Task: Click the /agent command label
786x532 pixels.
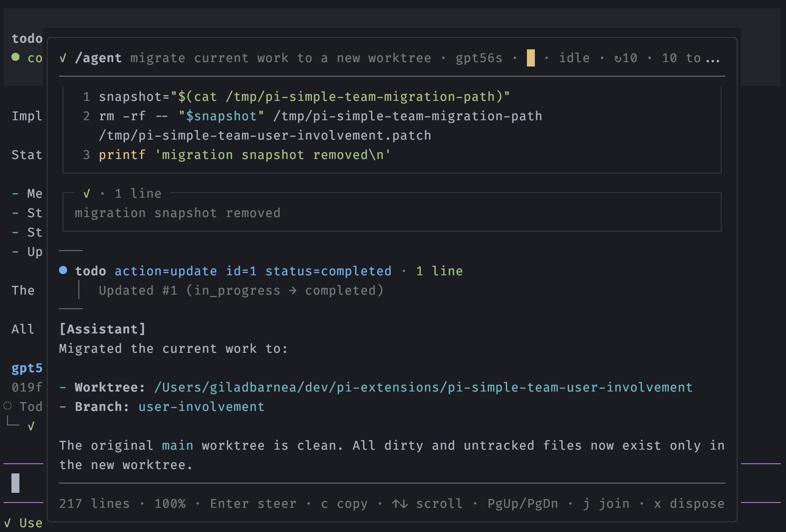Action: (x=98, y=58)
